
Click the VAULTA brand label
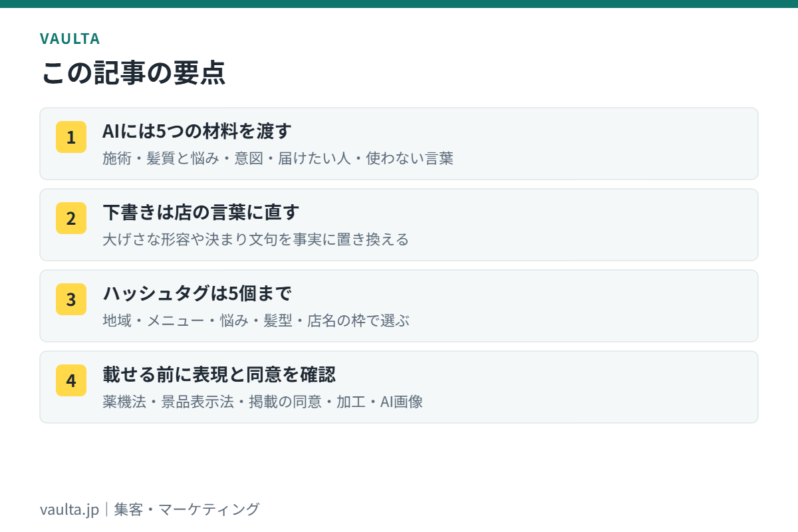click(x=70, y=39)
